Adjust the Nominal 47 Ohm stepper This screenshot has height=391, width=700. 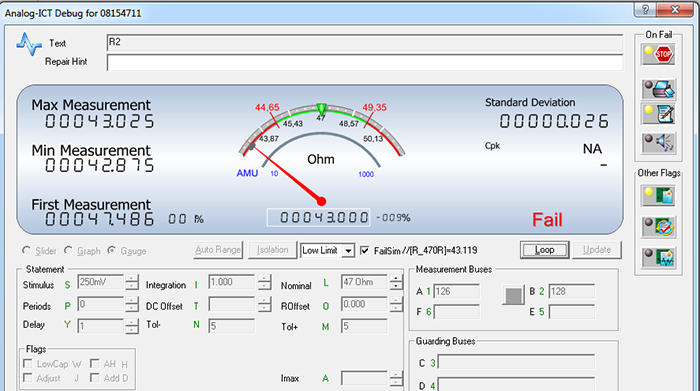point(396,282)
